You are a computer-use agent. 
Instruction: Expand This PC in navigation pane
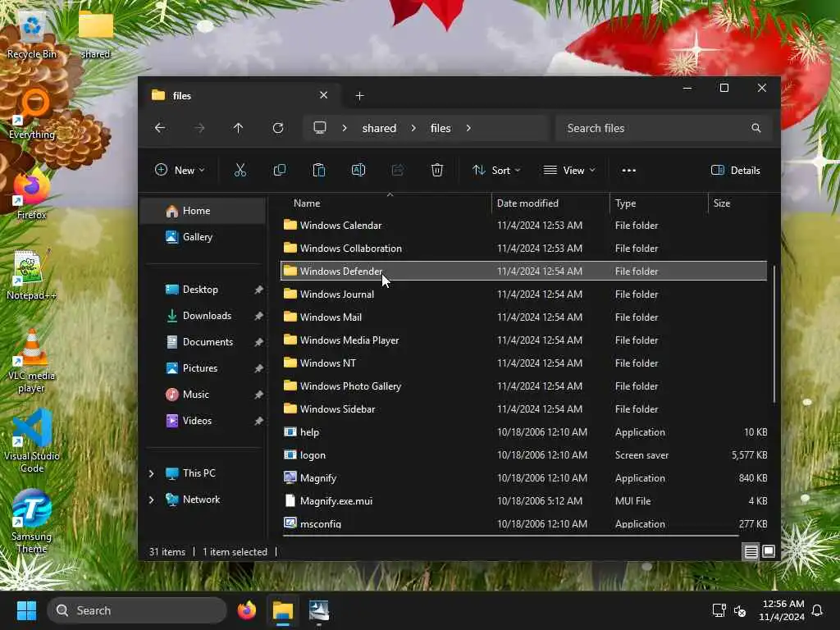(151, 473)
